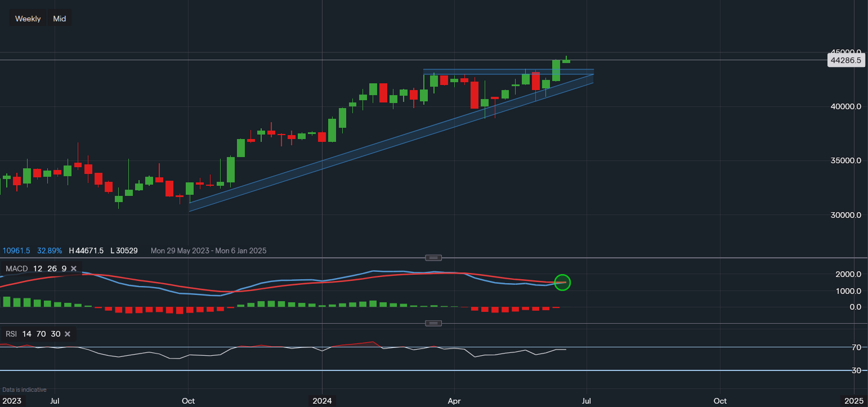868x407 pixels.
Task: Click the RSI period value 14
Action: click(x=26, y=334)
